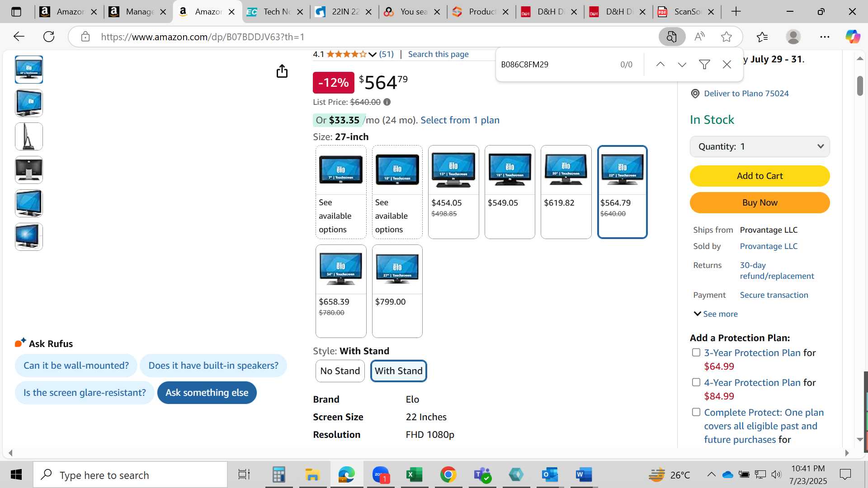Switch to the Tech N browser tab
The width and height of the screenshot is (868, 488).
click(276, 12)
